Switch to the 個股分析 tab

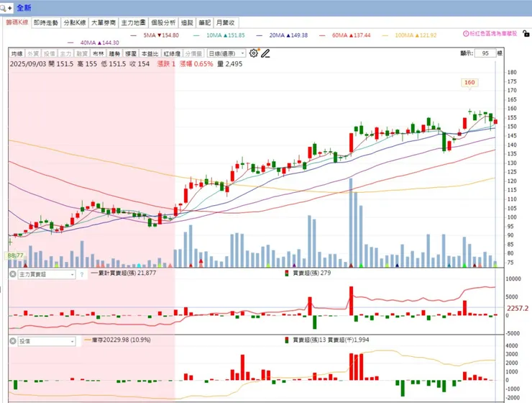[163, 23]
